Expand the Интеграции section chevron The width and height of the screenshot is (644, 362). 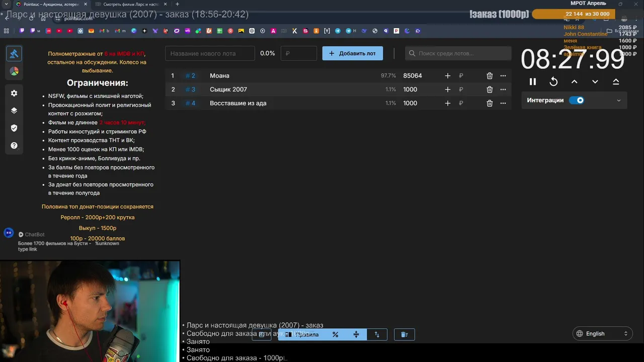619,100
